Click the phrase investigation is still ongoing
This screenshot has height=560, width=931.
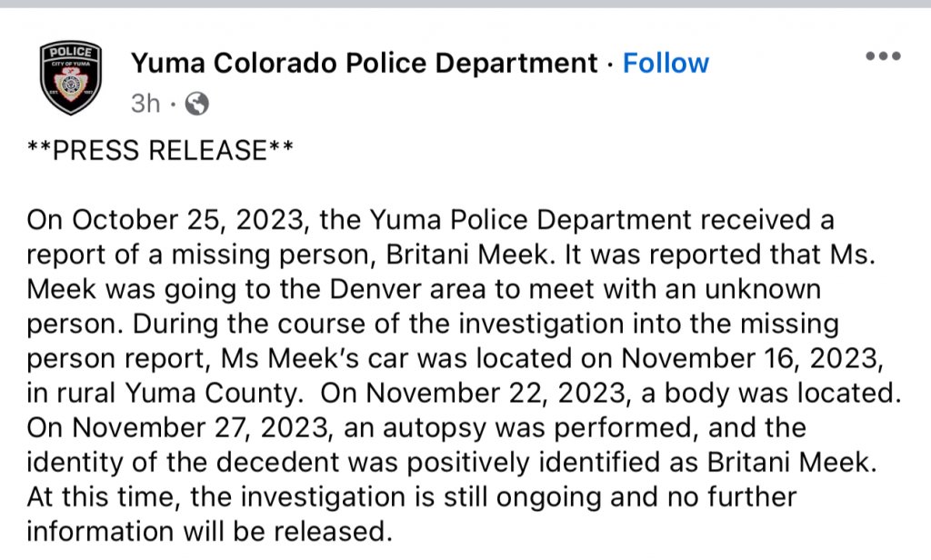(x=421, y=497)
